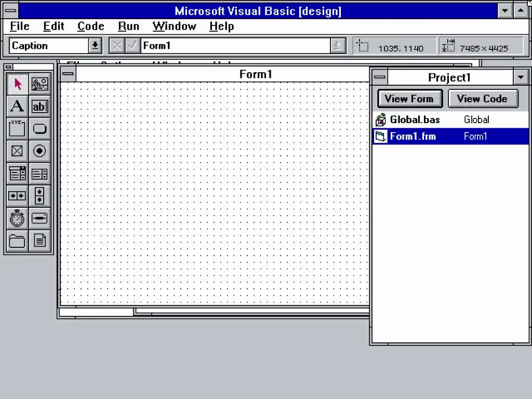Open the Form1 window control menu

(68, 74)
